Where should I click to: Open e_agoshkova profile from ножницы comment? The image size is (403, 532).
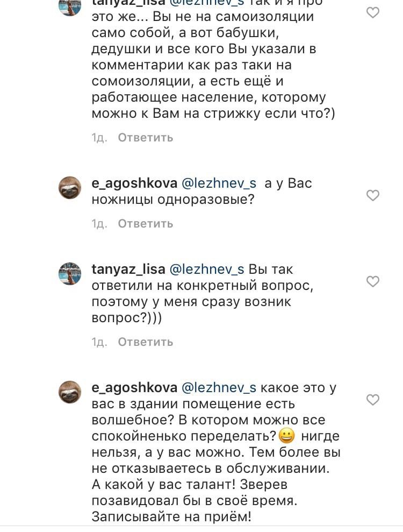134,183
